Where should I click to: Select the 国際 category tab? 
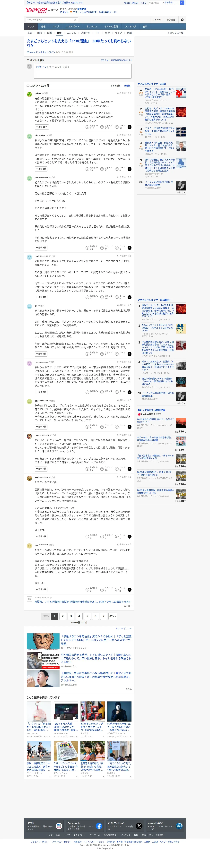(49, 33)
